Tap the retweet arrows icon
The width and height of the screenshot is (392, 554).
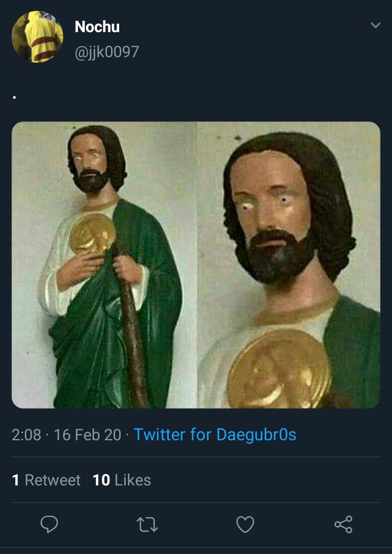(147, 524)
